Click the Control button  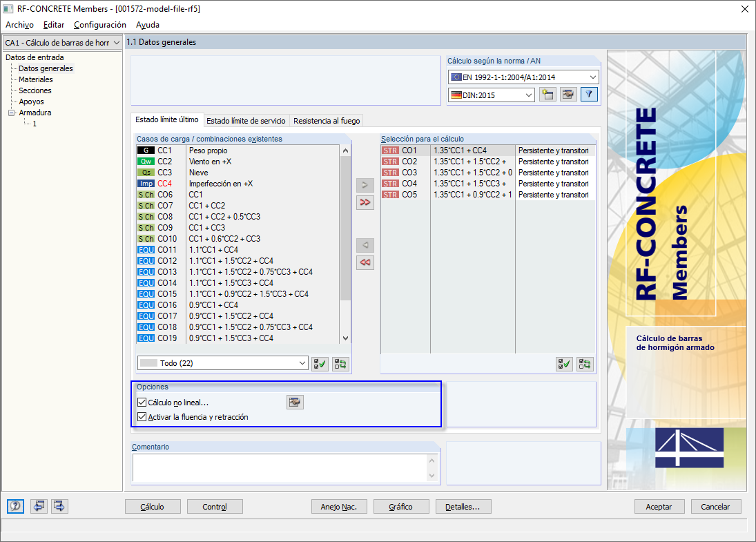point(215,507)
